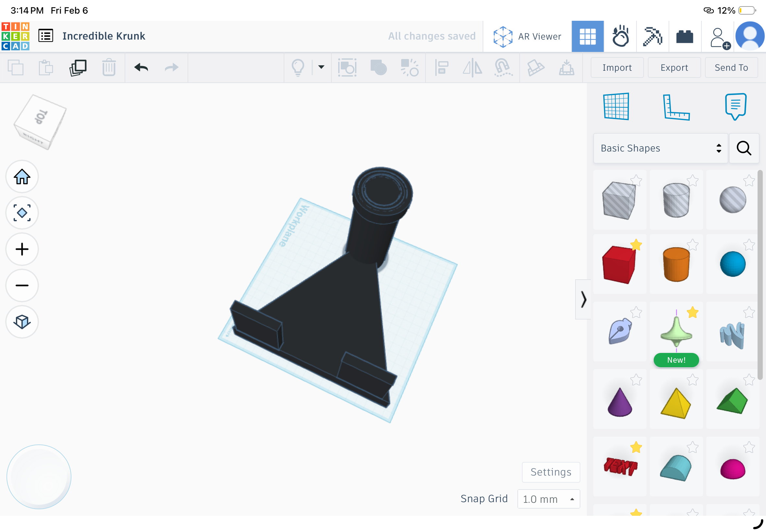Collapse the shapes panel chevron
766x532 pixels.
583,299
